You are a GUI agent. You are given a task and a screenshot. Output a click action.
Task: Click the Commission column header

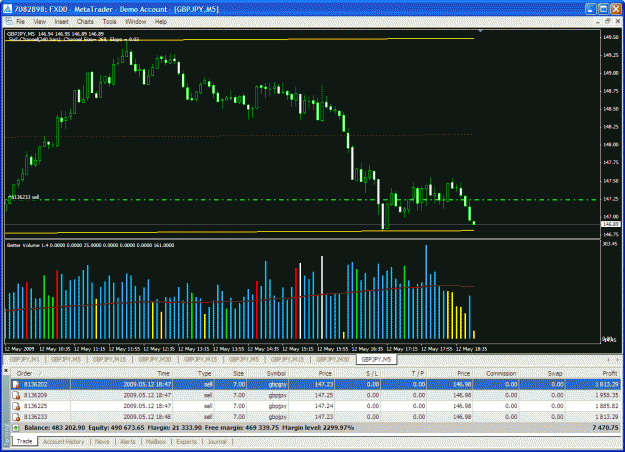495,373
